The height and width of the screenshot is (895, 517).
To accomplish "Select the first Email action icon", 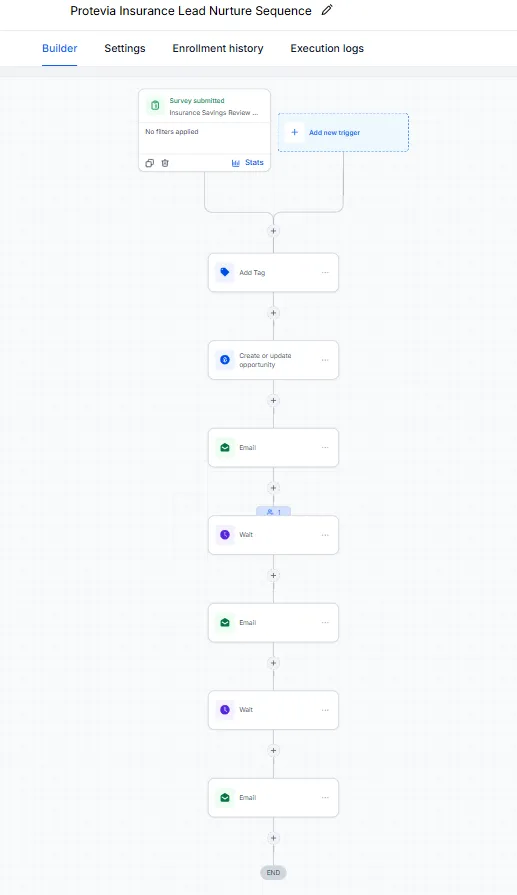I will 225,448.
